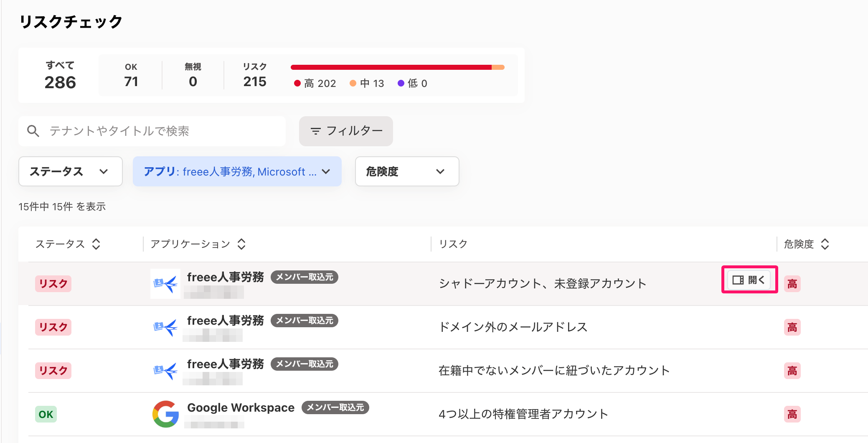The width and height of the screenshot is (868, 443).
Task: Click the リスク column header
Action: coord(453,244)
